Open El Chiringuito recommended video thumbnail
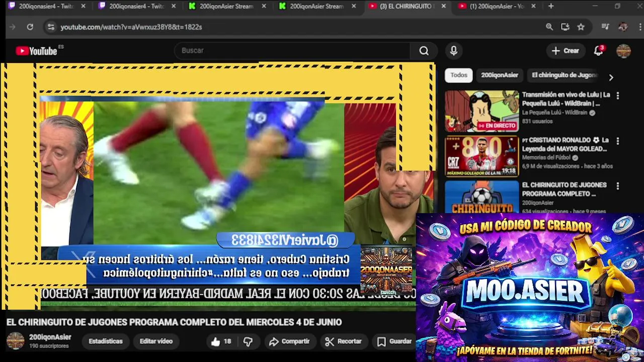 [481, 197]
